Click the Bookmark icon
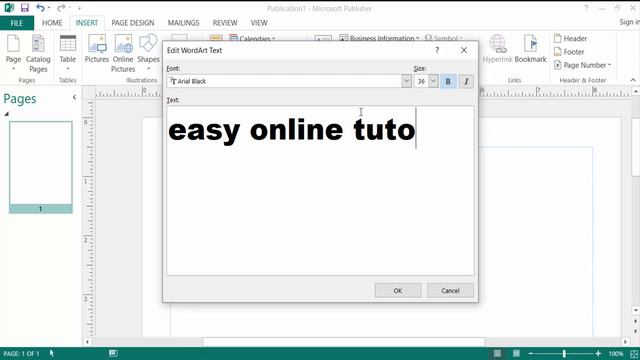Image resolution: width=640 pixels, height=360 pixels. pos(530,49)
